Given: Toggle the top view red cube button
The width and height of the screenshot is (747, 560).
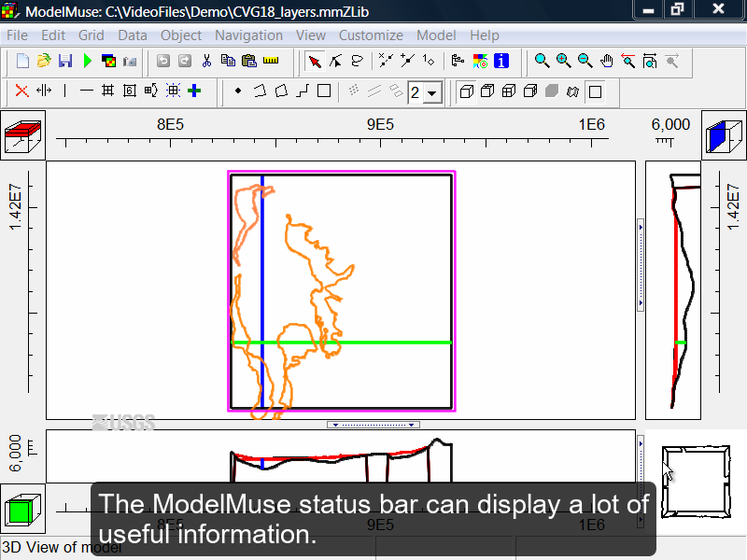Looking at the screenshot, I should (22, 134).
